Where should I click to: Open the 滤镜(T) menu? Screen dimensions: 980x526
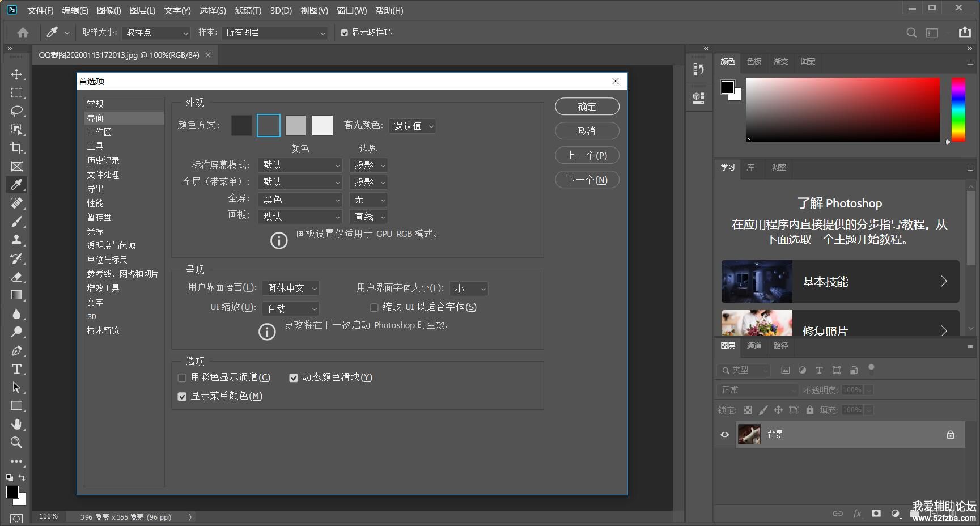tap(248, 11)
